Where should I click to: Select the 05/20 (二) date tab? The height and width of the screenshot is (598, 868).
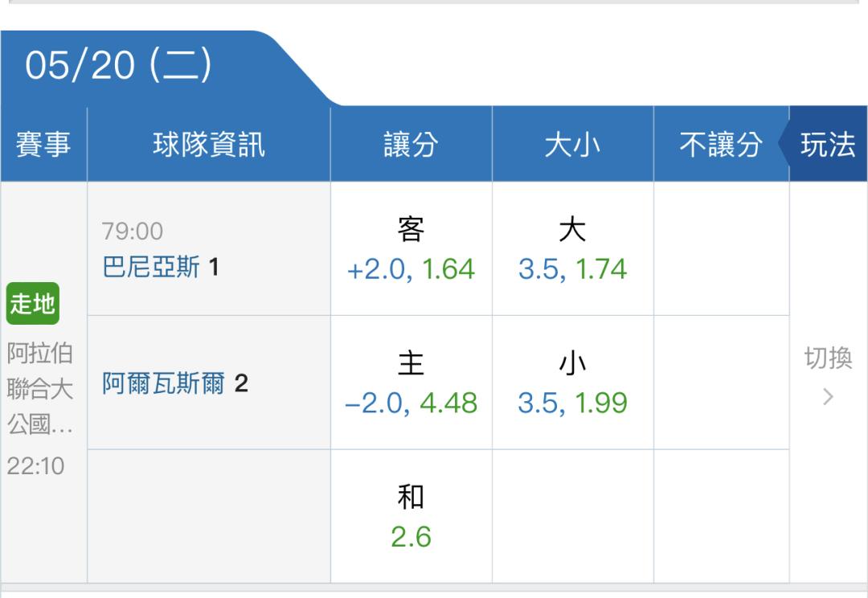pyautogui.click(x=118, y=65)
